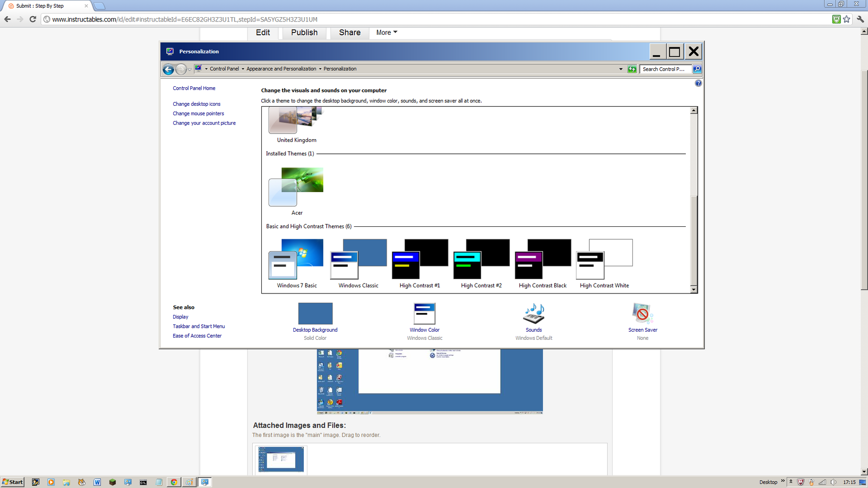Click the search magnifier in Control Panel search

tap(696, 69)
